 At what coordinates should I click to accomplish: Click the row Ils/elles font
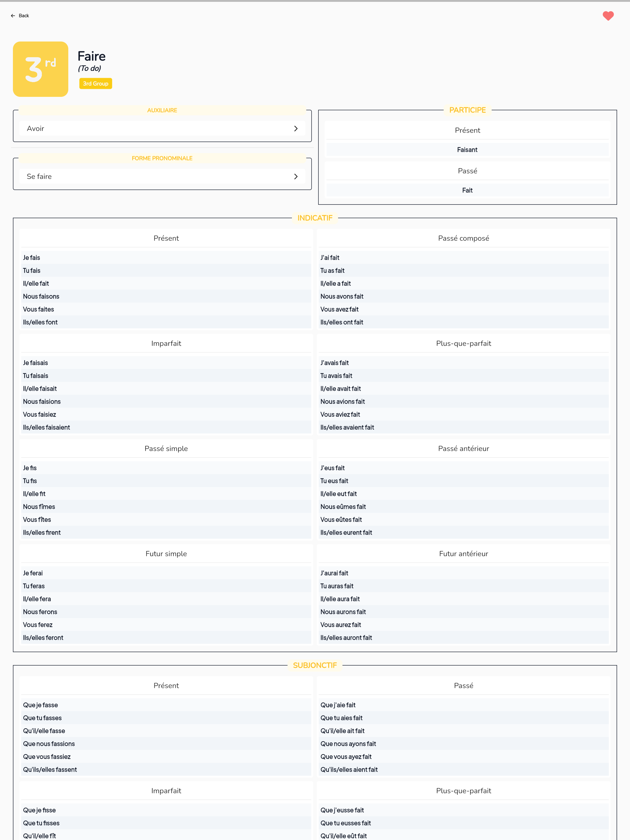[x=166, y=322]
